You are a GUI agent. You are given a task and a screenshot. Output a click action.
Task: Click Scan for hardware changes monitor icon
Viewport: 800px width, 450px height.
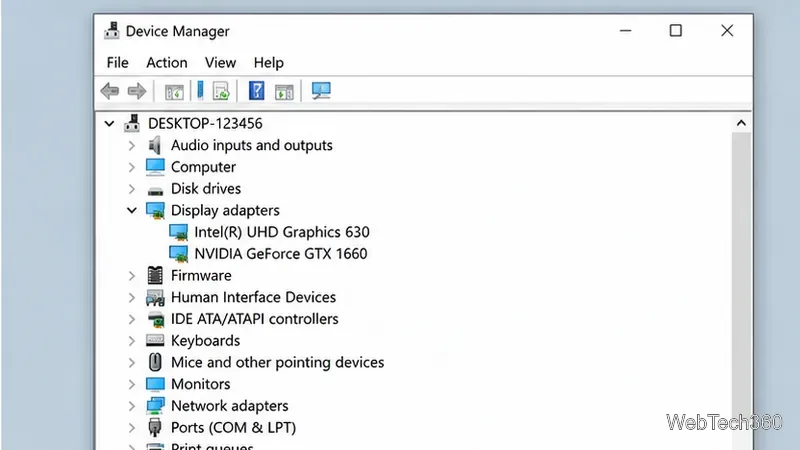click(x=321, y=91)
